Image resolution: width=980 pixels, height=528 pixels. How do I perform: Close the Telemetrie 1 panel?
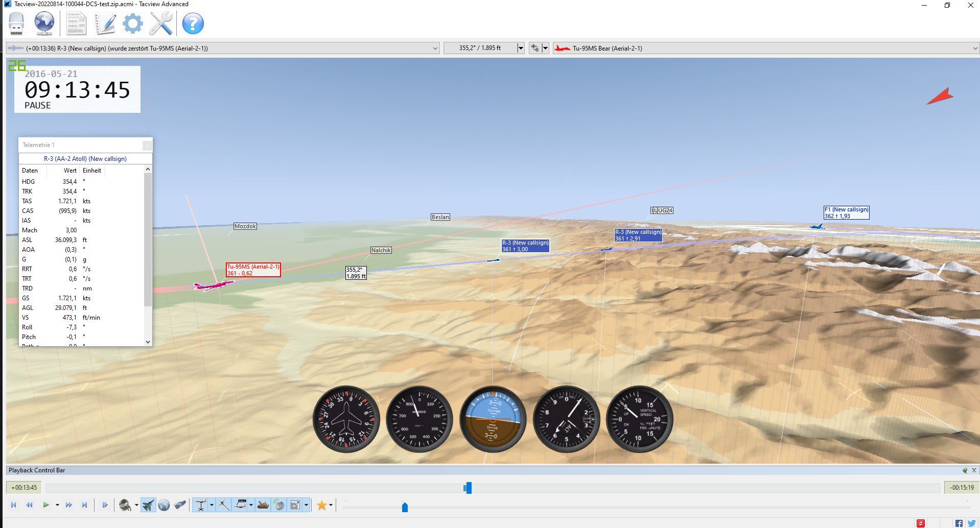pyautogui.click(x=147, y=145)
